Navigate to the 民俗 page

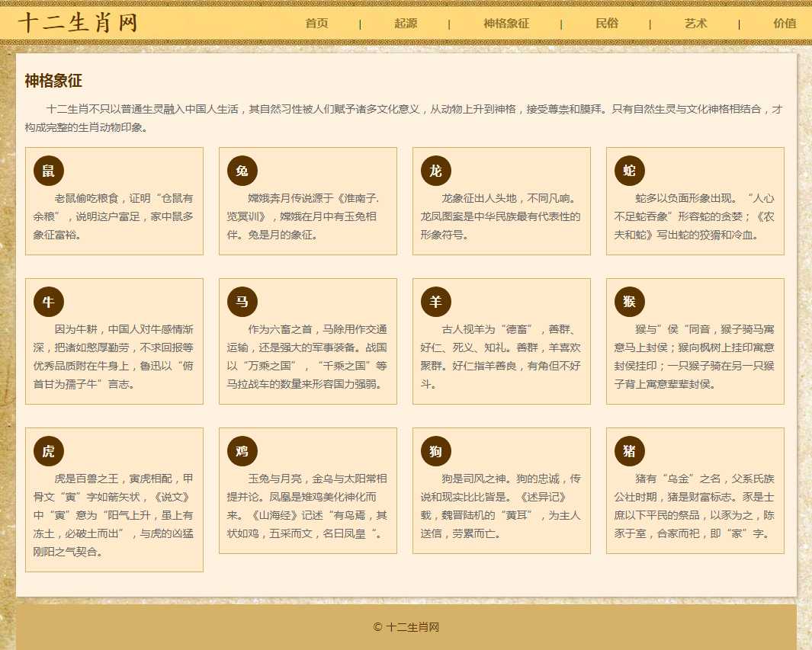607,24
